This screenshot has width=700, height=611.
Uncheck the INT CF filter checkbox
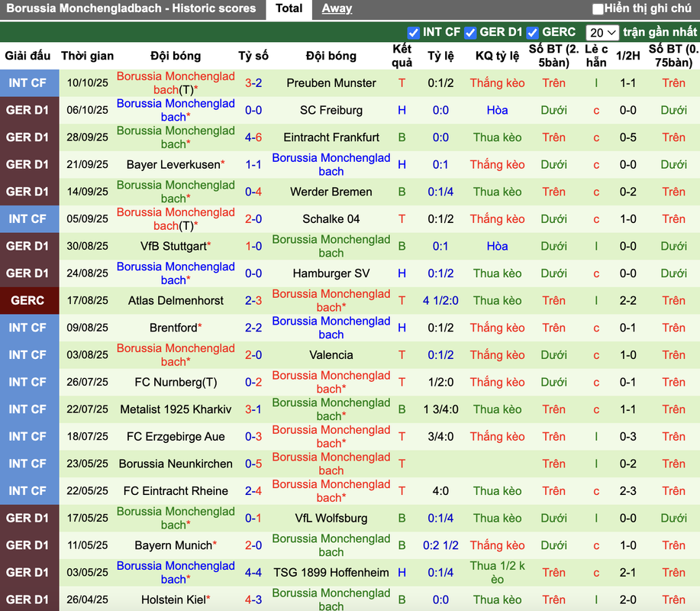tap(414, 33)
